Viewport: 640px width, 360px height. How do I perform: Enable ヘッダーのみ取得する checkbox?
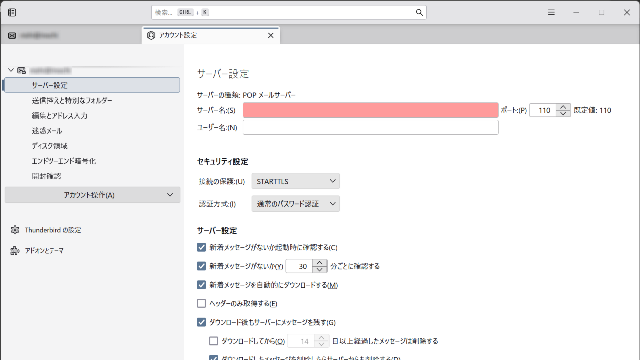coord(201,303)
